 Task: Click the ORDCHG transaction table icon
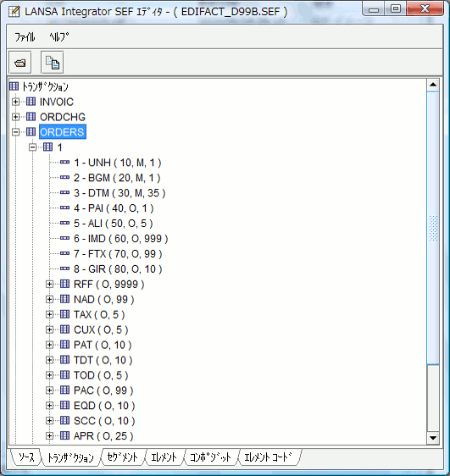[x=31, y=117]
